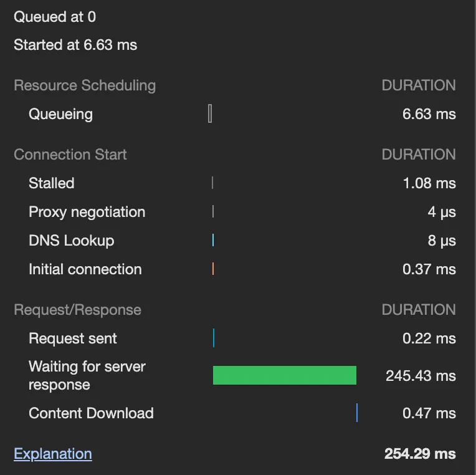Click the DNS Lookup bar marker
The height and width of the screenshot is (475, 476).
[x=213, y=241]
